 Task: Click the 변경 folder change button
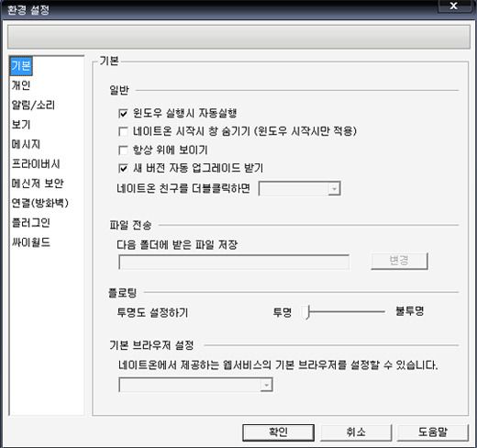point(399,261)
